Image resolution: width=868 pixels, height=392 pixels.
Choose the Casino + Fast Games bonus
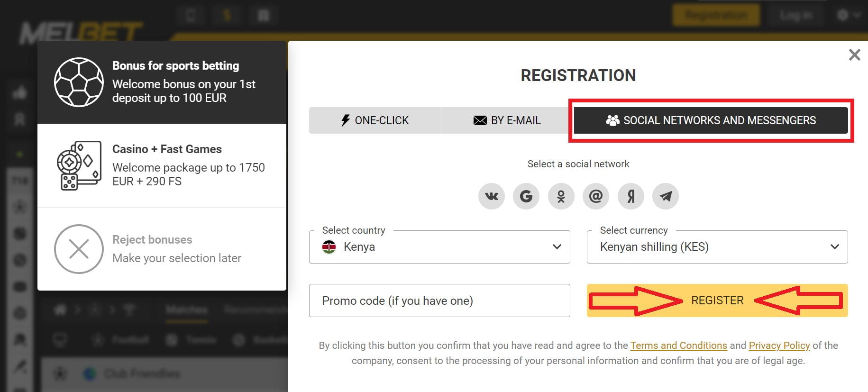coord(162,165)
